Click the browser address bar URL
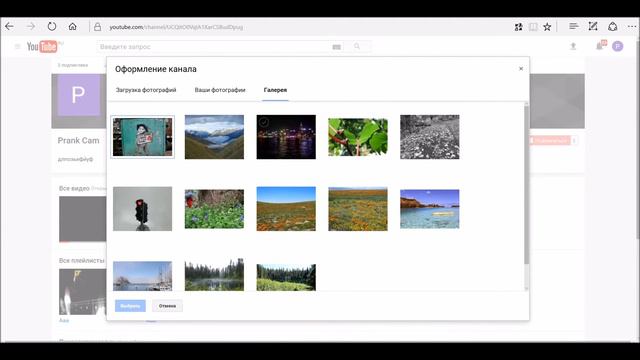Screen dimensions: 640x360 point(176,27)
